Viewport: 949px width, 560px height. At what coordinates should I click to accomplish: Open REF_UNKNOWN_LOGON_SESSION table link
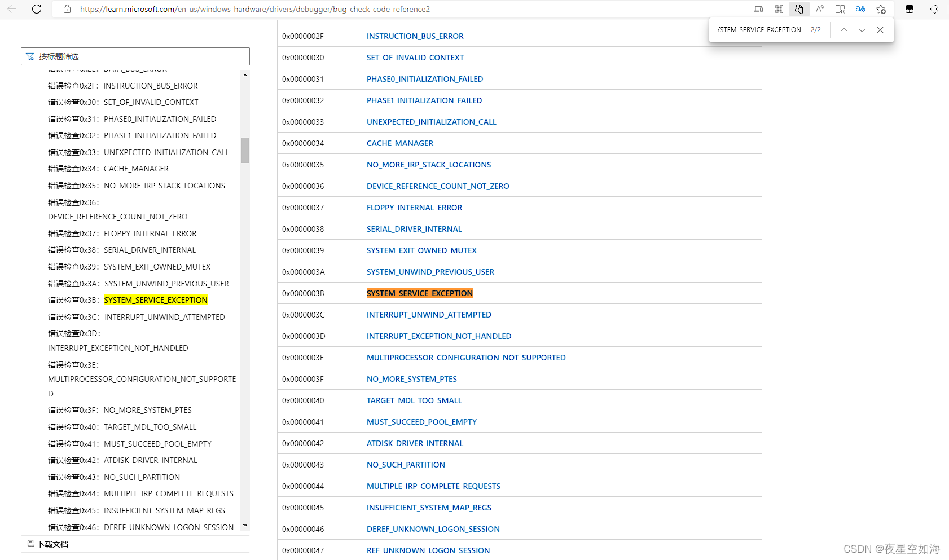(x=428, y=550)
